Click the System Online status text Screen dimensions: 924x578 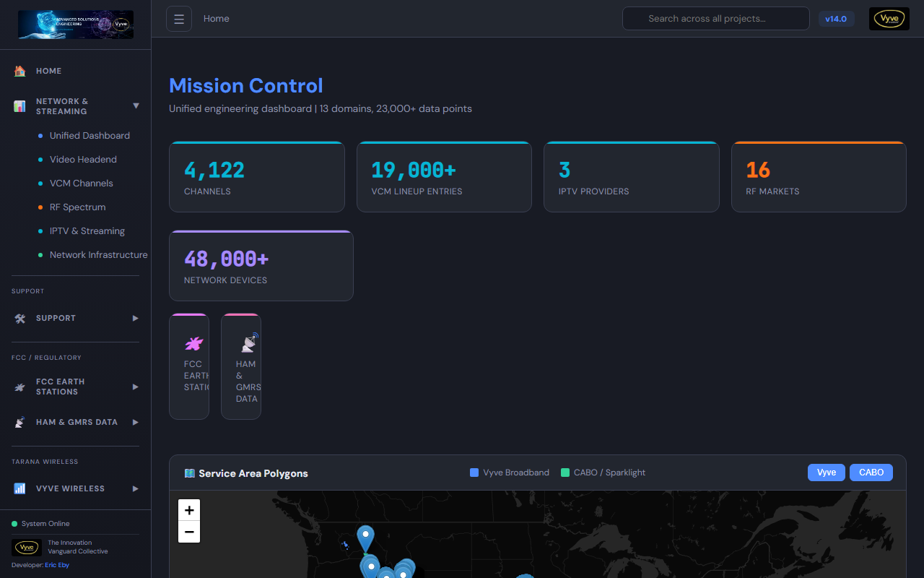click(45, 524)
